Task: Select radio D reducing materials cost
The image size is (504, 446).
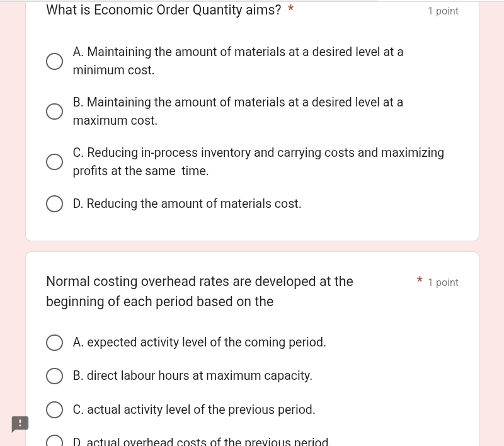Action: 55,204
